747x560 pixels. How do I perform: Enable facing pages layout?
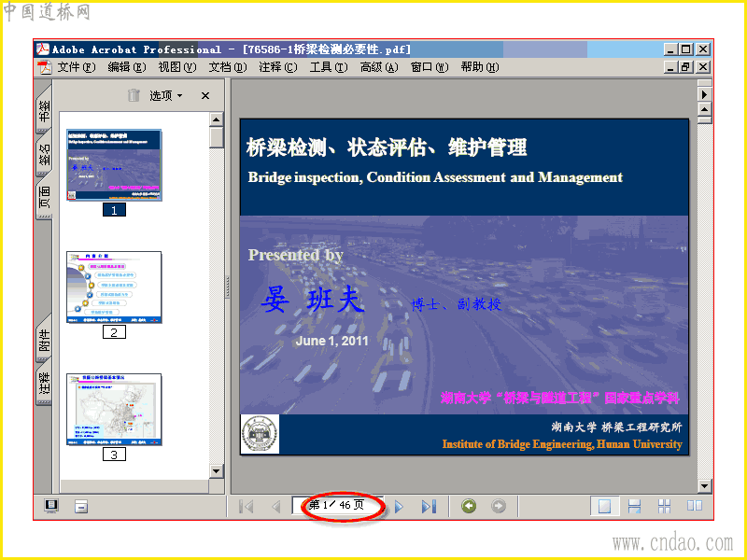pyautogui.click(x=694, y=506)
